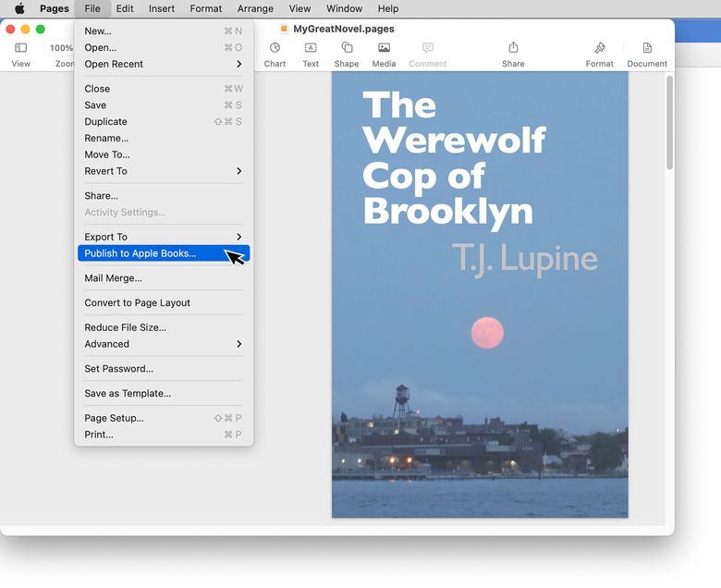This screenshot has height=588, width=721.
Task: Open the Format inspector brush icon
Action: pos(599,48)
